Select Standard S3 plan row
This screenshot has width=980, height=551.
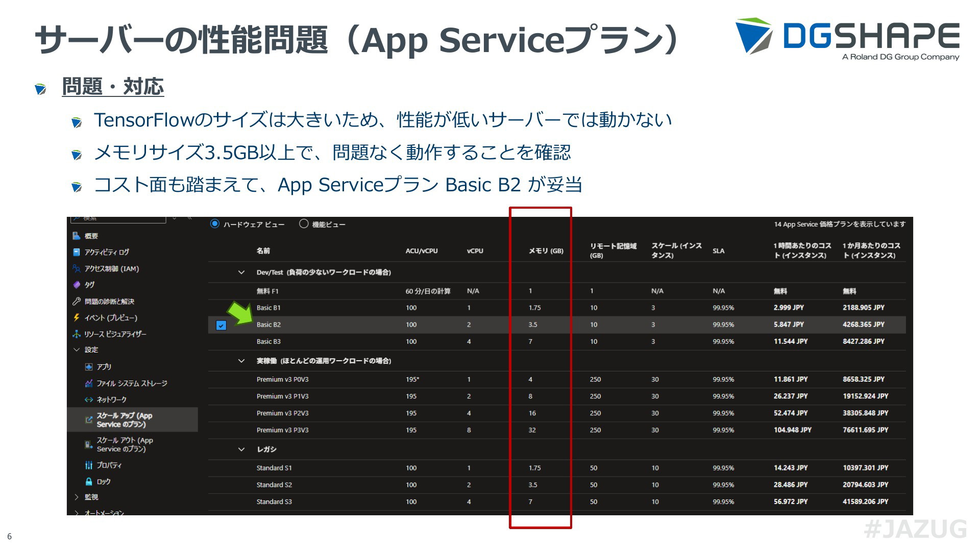[x=557, y=502]
